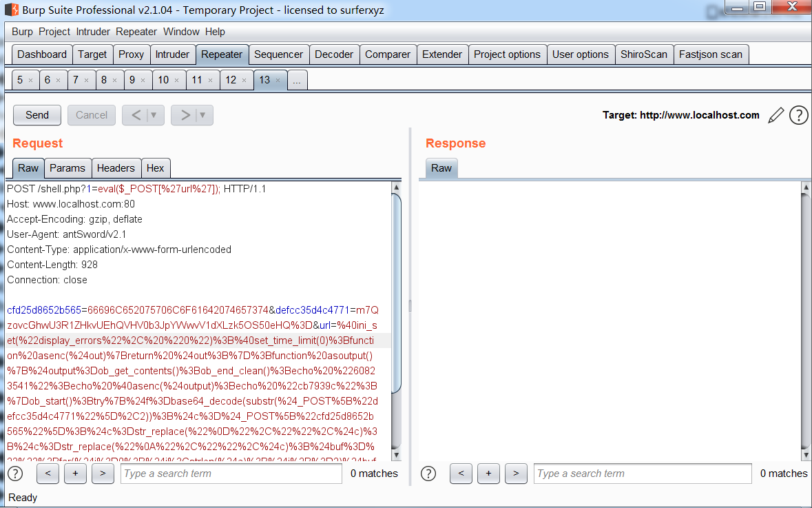Send the request
Screen dimensions: 812x508
[x=37, y=115]
